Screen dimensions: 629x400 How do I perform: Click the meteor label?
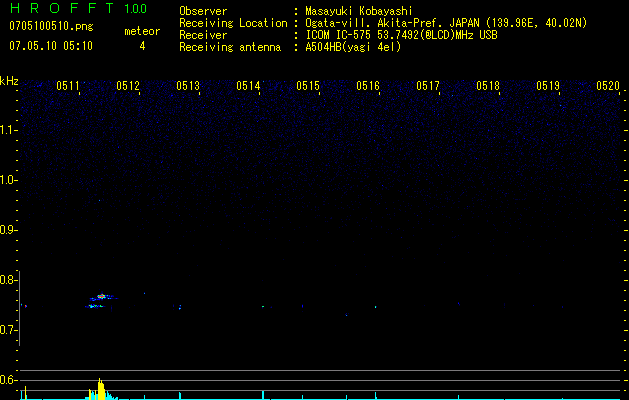click(142, 31)
